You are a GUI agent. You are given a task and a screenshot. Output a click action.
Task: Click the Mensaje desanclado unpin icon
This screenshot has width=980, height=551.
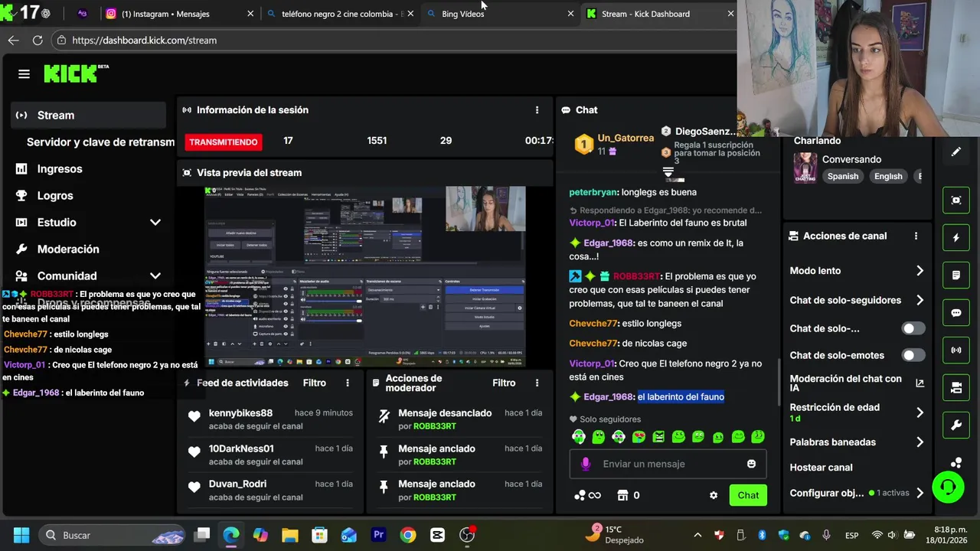[384, 416]
